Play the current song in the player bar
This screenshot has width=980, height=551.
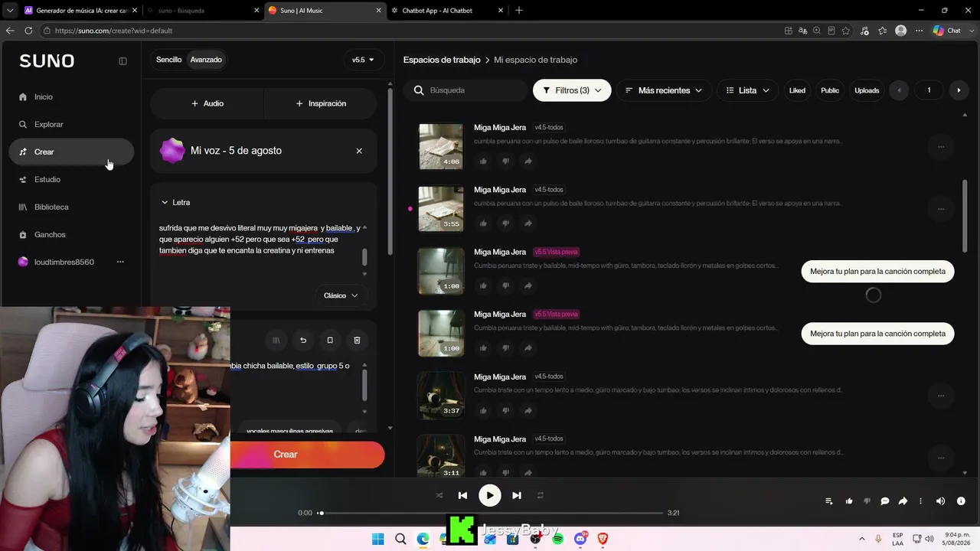[489, 495]
